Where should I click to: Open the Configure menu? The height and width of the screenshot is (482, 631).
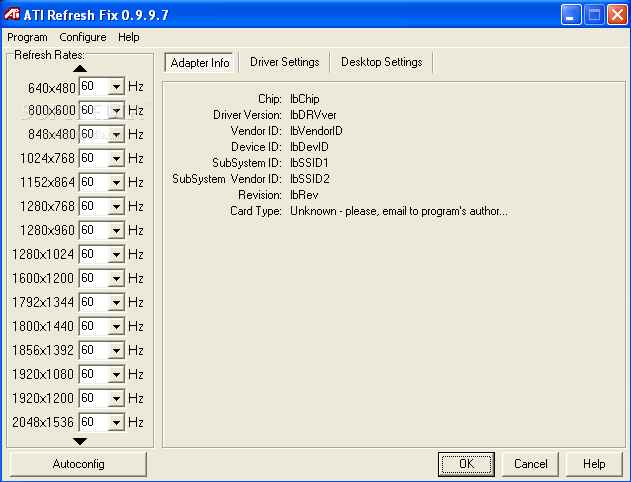[83, 37]
